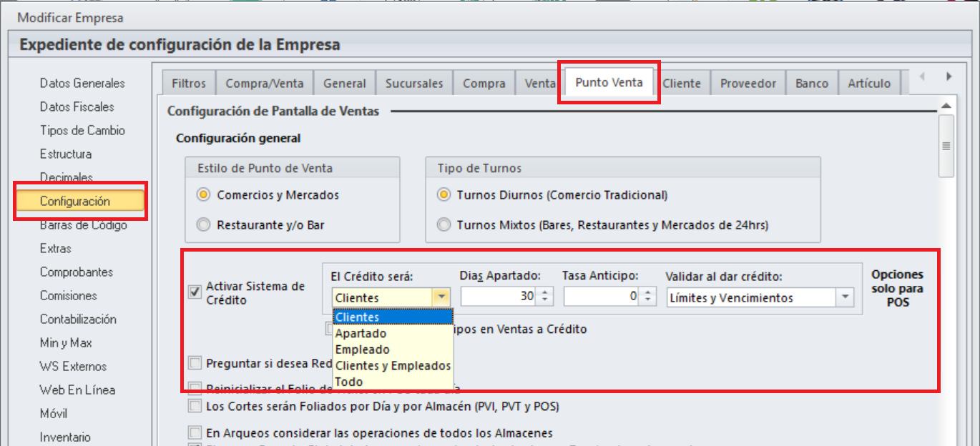Check the "Preguntar si desea Red..." option
980x446 pixels.
(x=194, y=362)
